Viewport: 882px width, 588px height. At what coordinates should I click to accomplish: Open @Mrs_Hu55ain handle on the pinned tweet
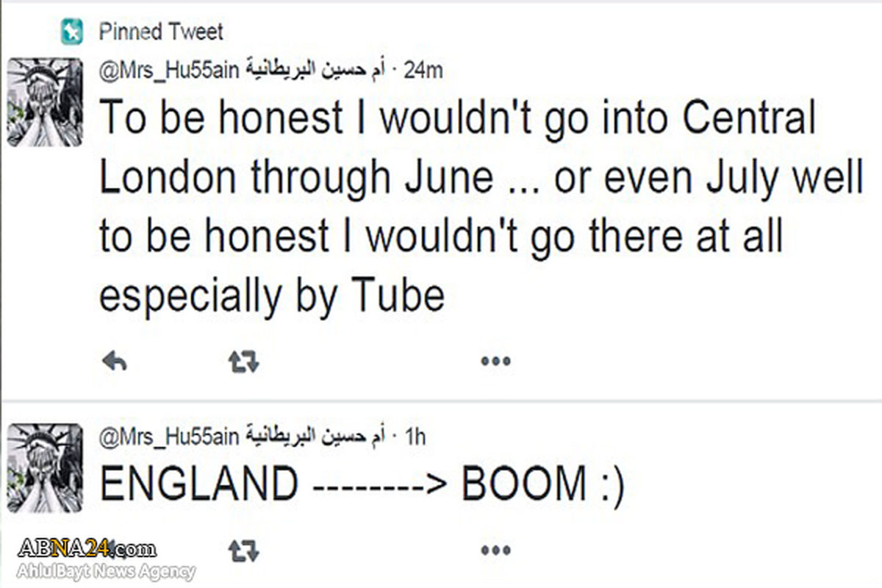168,70
